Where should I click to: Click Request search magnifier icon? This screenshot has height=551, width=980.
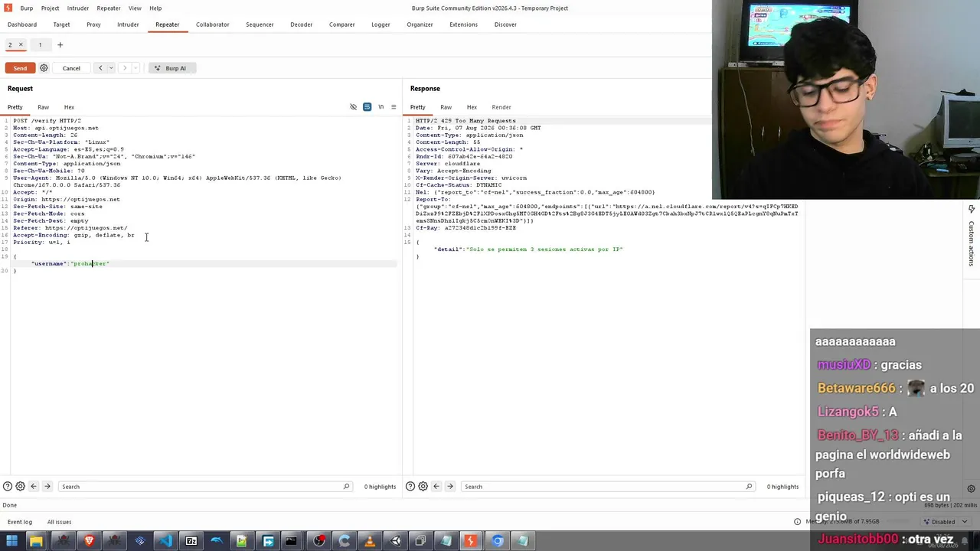pos(346,487)
